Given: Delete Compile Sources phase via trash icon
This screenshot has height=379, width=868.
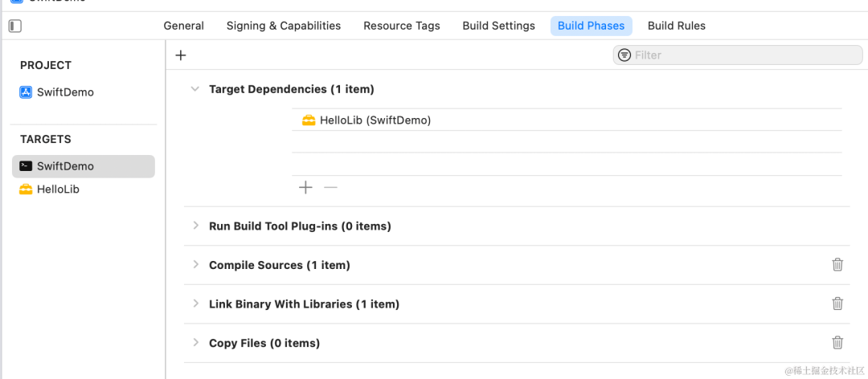Looking at the screenshot, I should point(837,264).
